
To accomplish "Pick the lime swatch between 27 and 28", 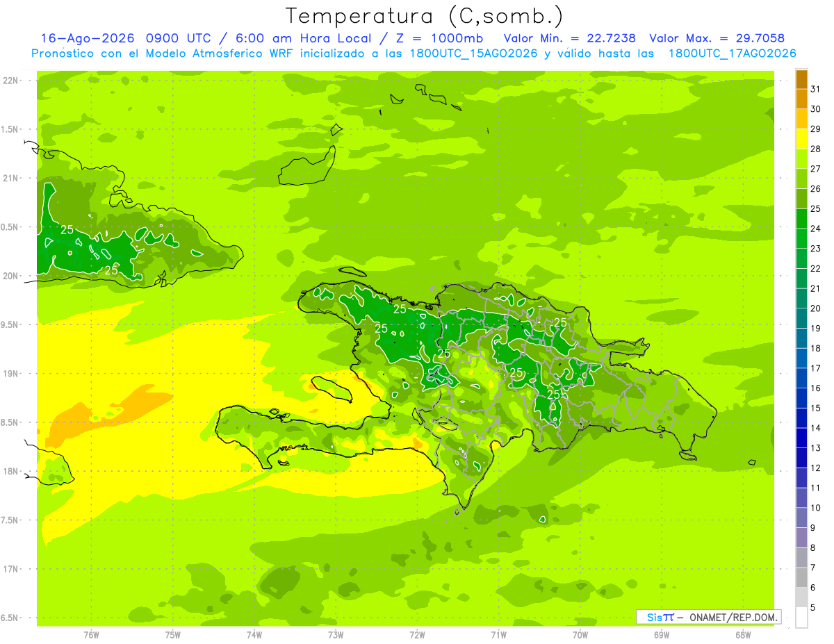I will click(801, 159).
